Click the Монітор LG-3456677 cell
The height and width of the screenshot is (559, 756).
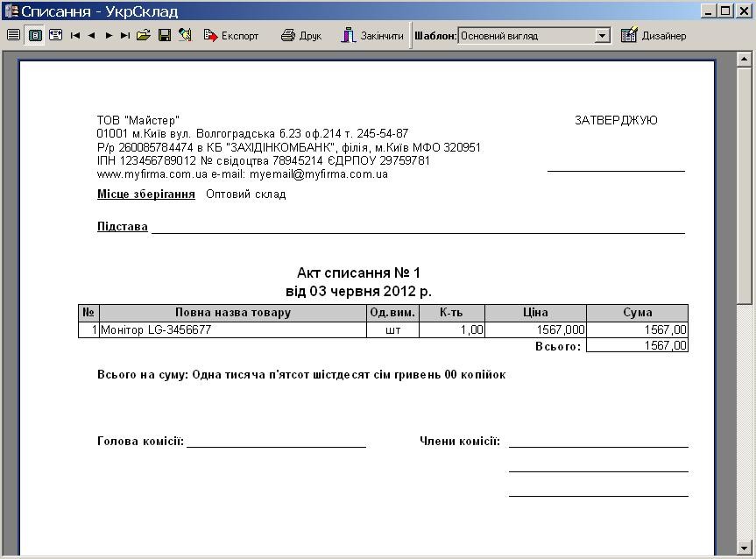(233, 330)
